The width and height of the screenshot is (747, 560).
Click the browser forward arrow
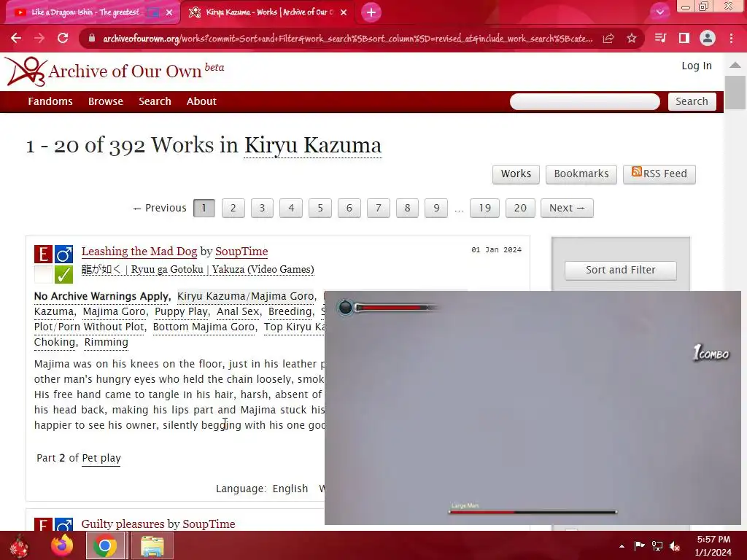(x=39, y=38)
